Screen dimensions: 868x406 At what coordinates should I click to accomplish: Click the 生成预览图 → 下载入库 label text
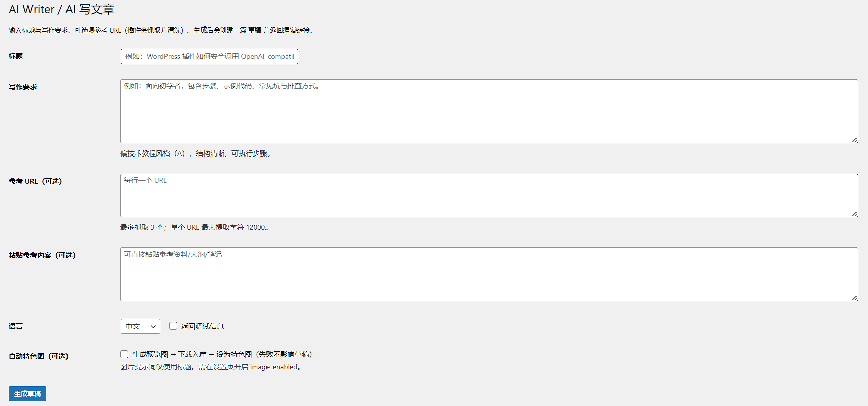[222, 354]
